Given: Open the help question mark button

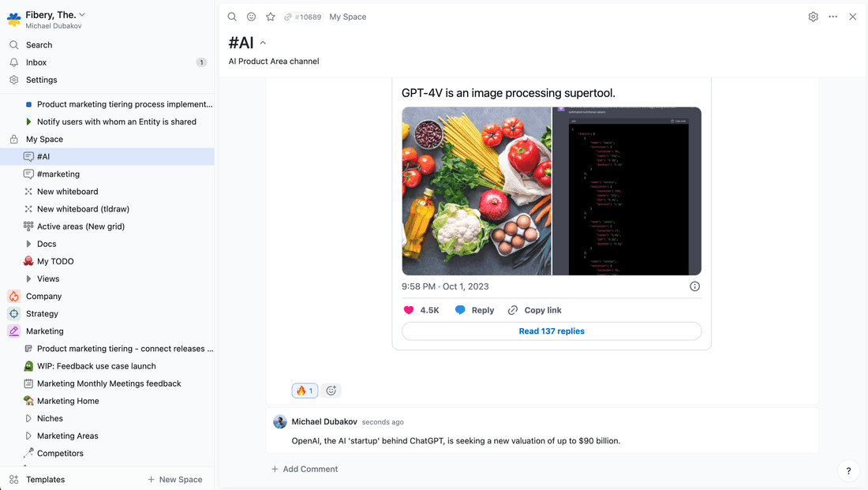Looking at the screenshot, I should click(x=848, y=471).
